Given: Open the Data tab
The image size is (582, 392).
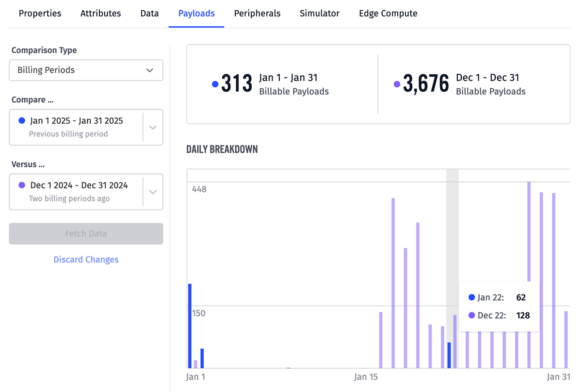Looking at the screenshot, I should pos(149,13).
